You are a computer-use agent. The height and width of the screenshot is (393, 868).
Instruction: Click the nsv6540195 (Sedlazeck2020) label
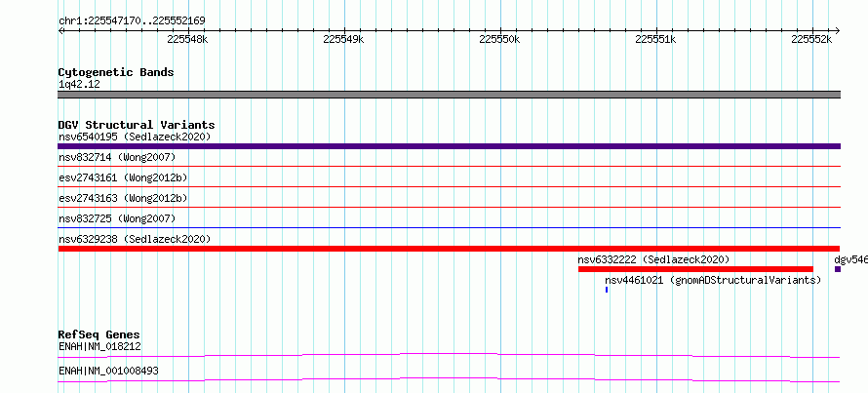click(135, 137)
